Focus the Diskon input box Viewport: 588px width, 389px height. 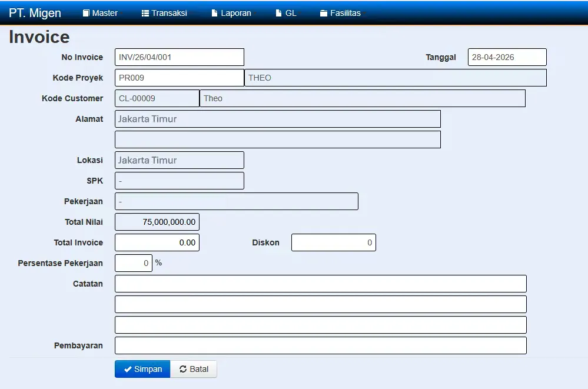(333, 242)
